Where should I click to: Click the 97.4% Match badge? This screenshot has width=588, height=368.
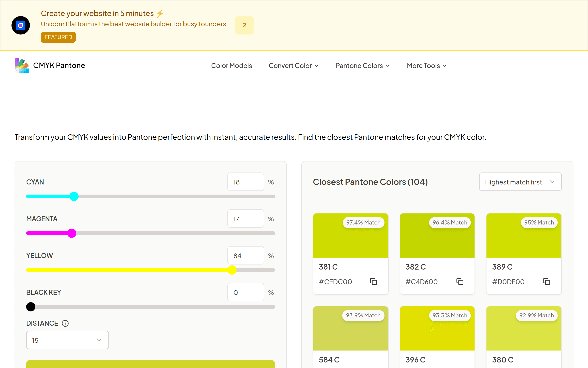tap(364, 222)
